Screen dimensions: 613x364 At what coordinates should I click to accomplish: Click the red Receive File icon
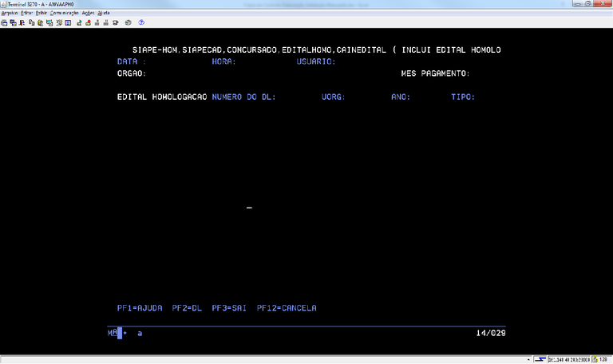point(88,22)
